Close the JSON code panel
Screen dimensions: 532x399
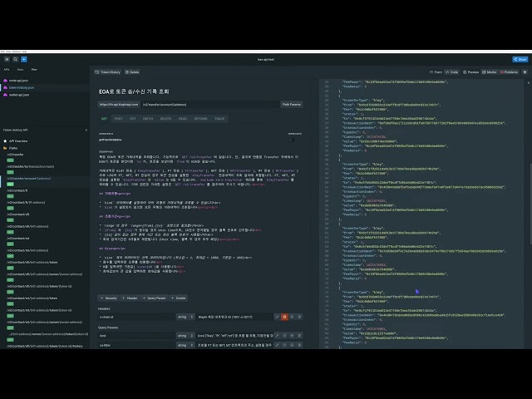pos(529,82)
